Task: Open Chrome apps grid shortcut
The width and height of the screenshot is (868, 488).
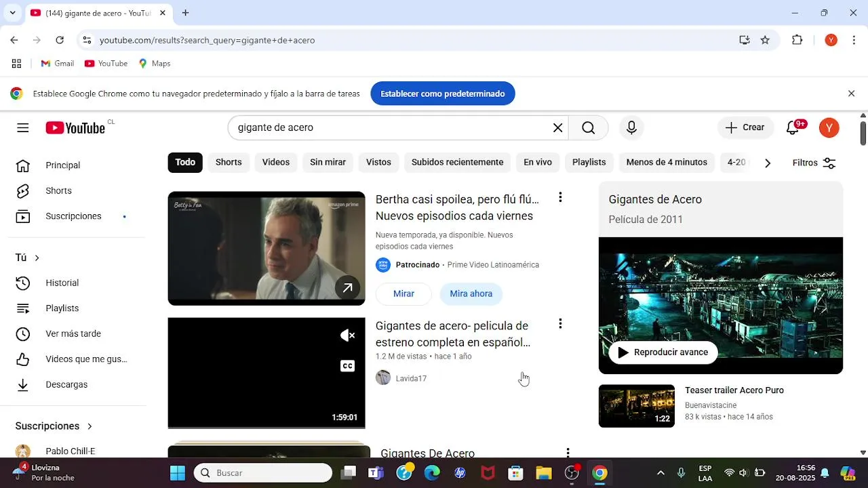Action: [x=17, y=64]
